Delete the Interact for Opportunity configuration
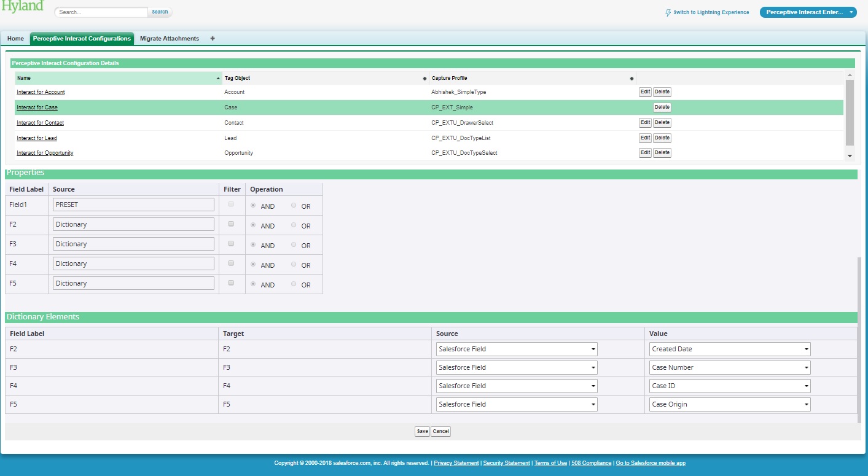 tap(662, 153)
